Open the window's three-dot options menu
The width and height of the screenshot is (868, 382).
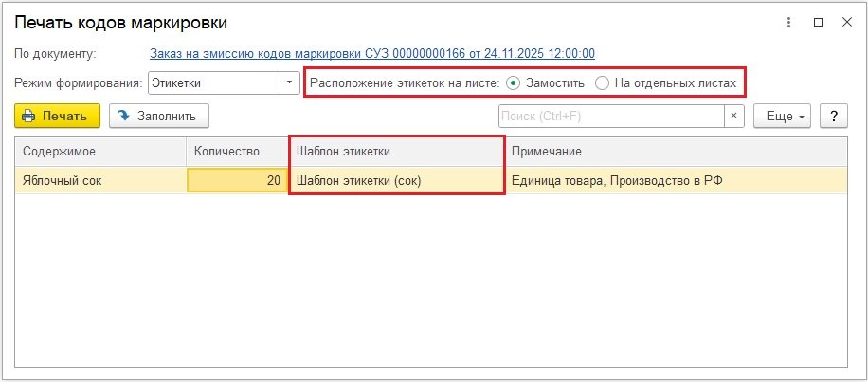[x=788, y=21]
